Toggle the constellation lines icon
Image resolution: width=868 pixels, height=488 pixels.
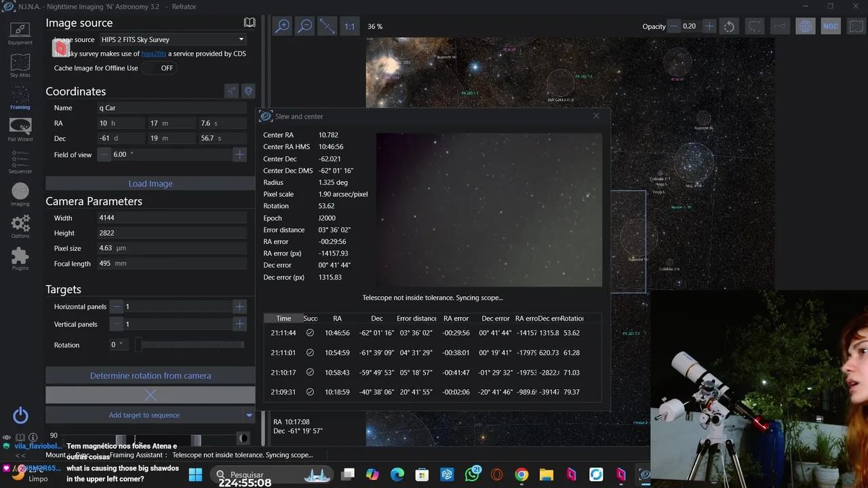[x=780, y=26]
